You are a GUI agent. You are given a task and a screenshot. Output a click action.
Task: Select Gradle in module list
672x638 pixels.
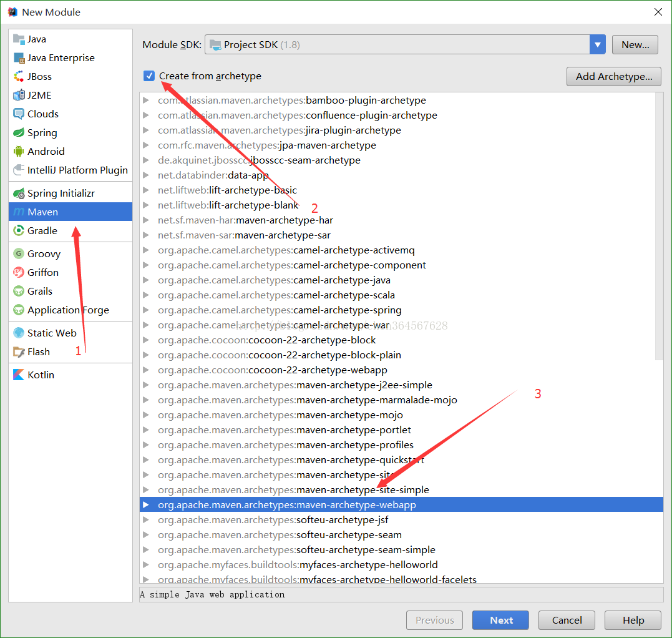(x=71, y=231)
